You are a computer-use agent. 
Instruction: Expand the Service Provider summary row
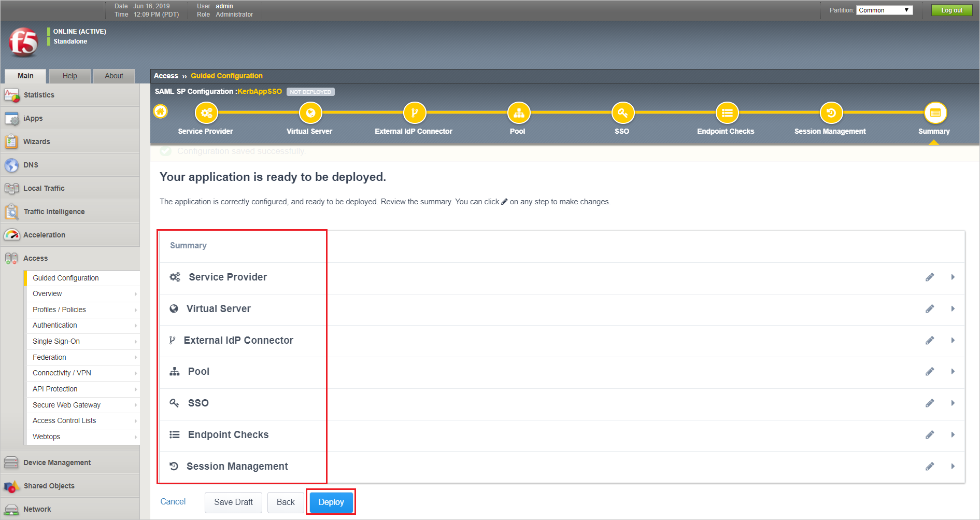point(953,277)
